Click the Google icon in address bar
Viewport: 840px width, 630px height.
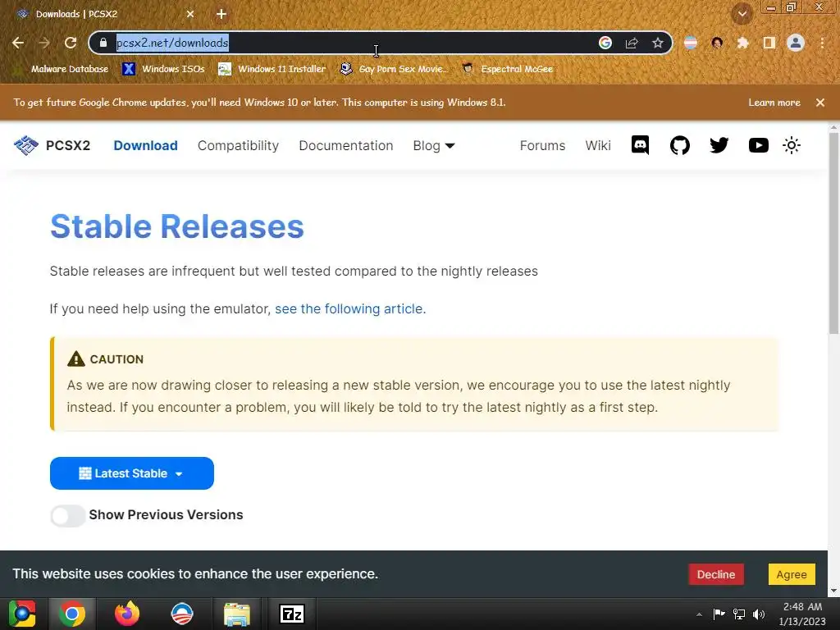[605, 43]
